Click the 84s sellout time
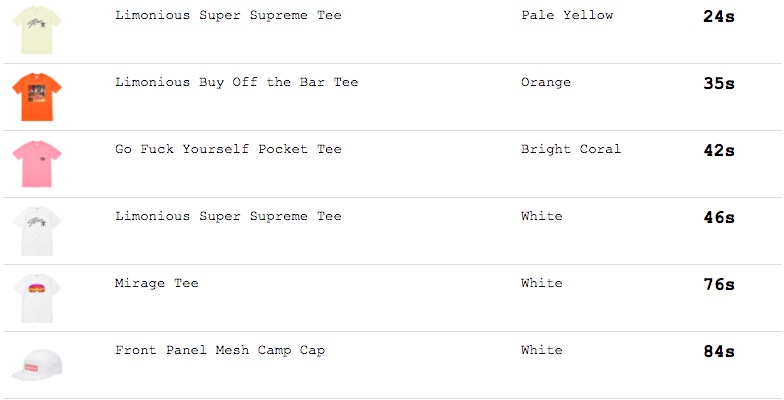Viewport: 784px width, 400px height. pos(719,351)
